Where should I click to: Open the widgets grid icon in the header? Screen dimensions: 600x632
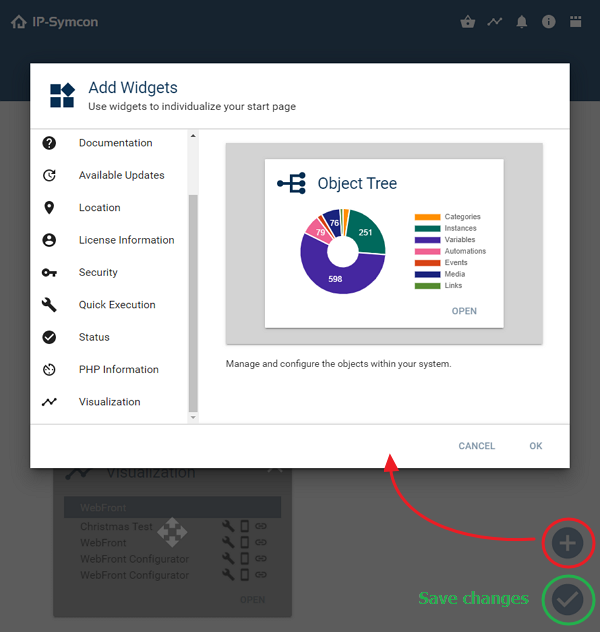pos(575,22)
